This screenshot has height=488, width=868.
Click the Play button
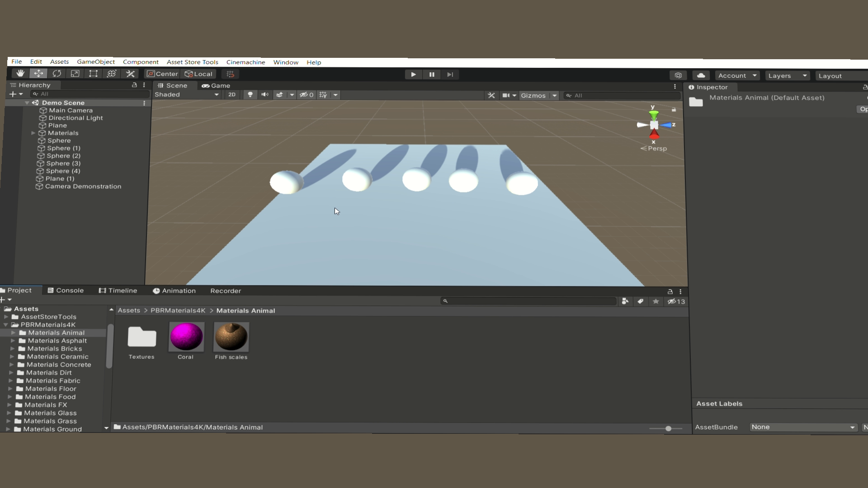[x=413, y=75]
